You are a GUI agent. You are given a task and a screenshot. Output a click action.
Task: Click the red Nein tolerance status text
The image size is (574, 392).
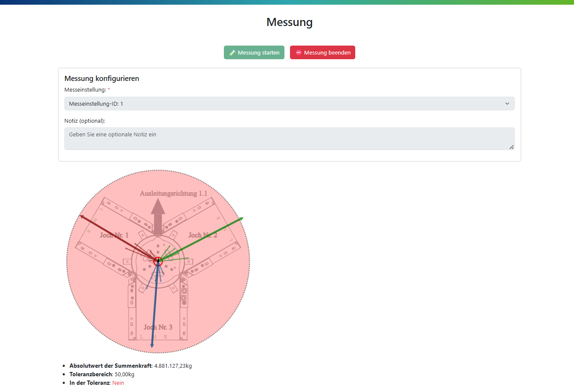pyautogui.click(x=118, y=383)
